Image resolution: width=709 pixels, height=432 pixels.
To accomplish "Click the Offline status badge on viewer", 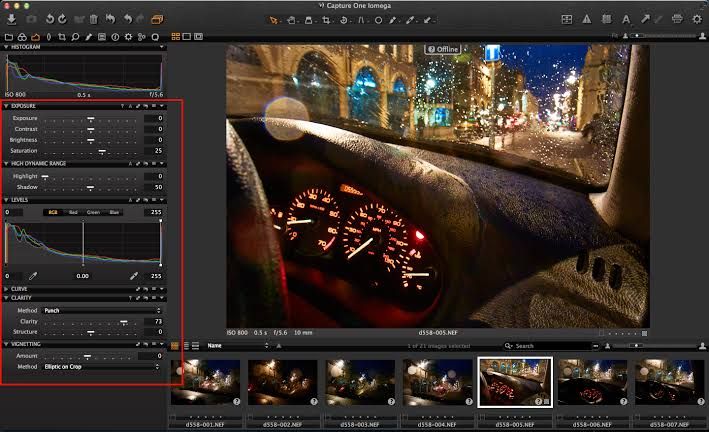I will click(x=443, y=49).
